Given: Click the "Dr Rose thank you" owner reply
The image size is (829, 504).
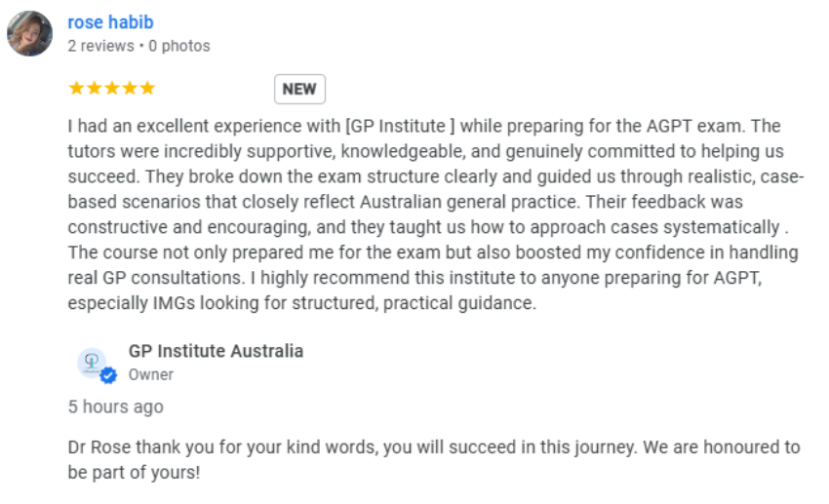Looking at the screenshot, I should tap(434, 459).
